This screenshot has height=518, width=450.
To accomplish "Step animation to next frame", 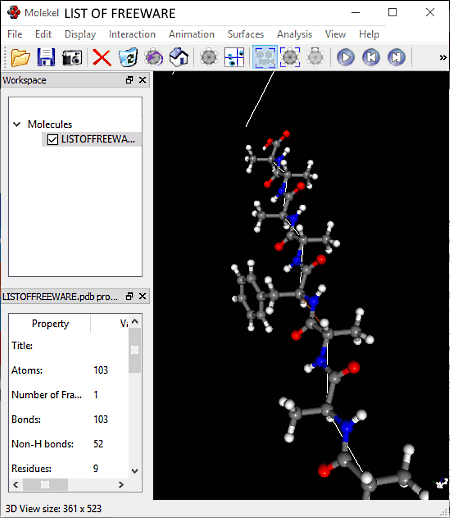I will 396,57.
